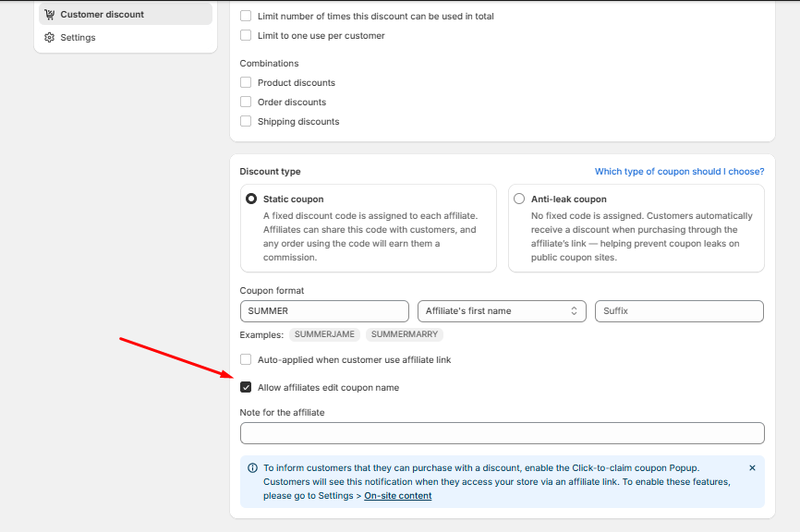Open 'Which type of coupon should I choose?' link
Screen dimensions: 800x532
(679, 172)
